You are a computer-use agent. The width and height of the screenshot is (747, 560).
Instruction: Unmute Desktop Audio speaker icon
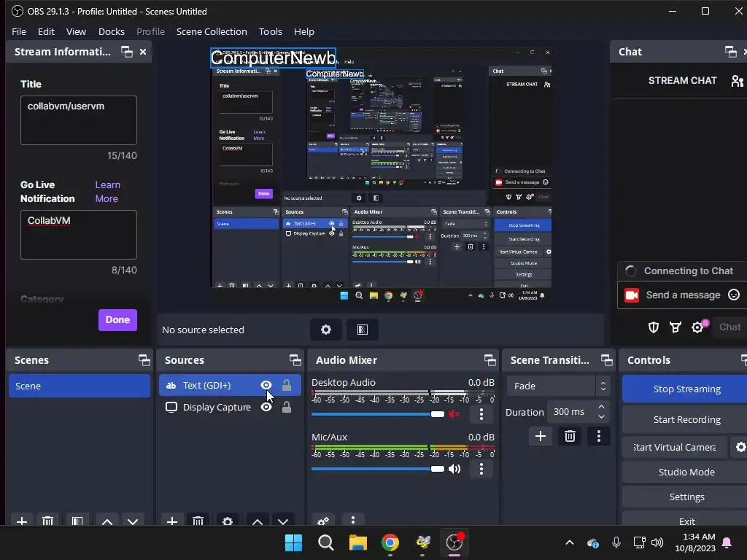coord(454,414)
